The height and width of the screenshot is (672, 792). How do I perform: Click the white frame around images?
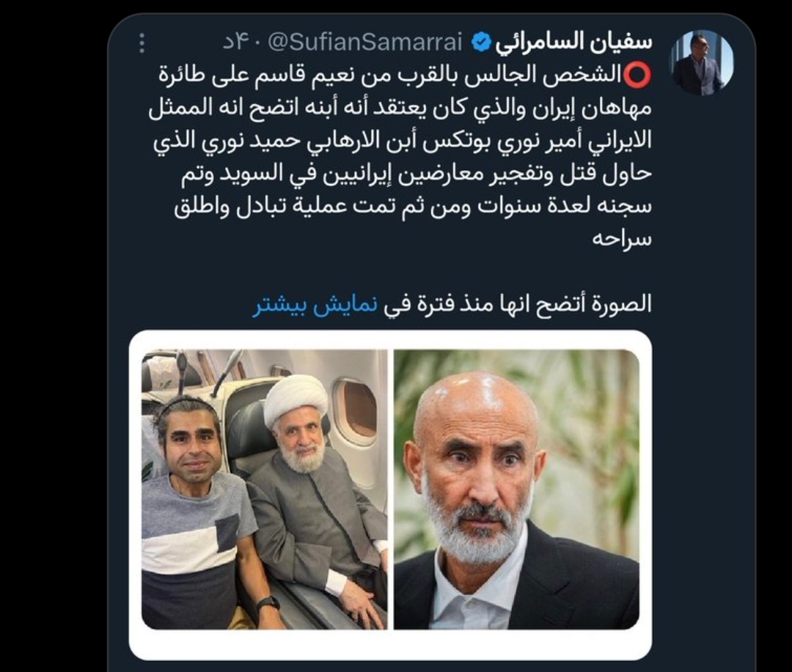click(x=390, y=645)
